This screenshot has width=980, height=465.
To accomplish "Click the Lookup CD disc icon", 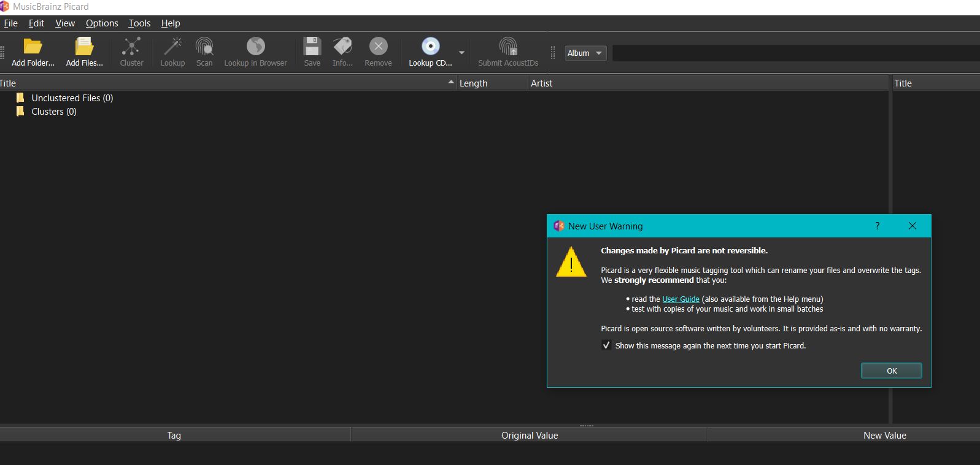I will coord(430,47).
